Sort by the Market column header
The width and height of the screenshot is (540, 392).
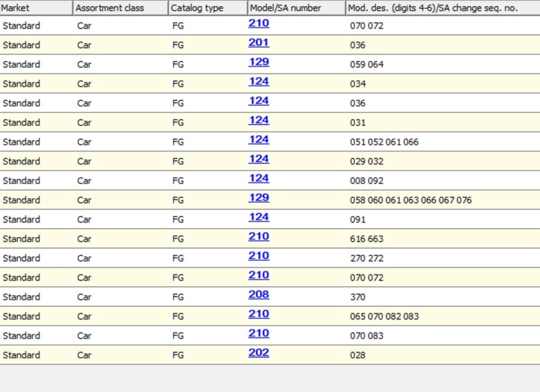pos(36,8)
